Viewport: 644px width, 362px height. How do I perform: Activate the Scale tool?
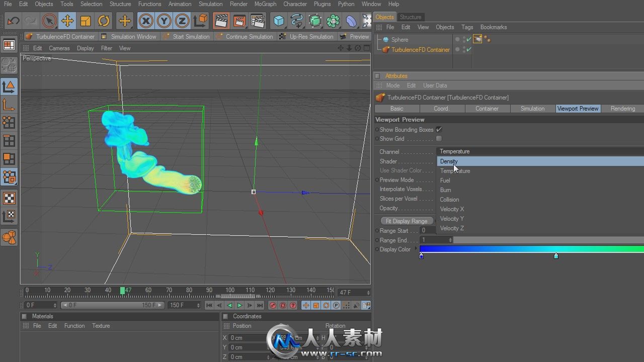point(86,21)
